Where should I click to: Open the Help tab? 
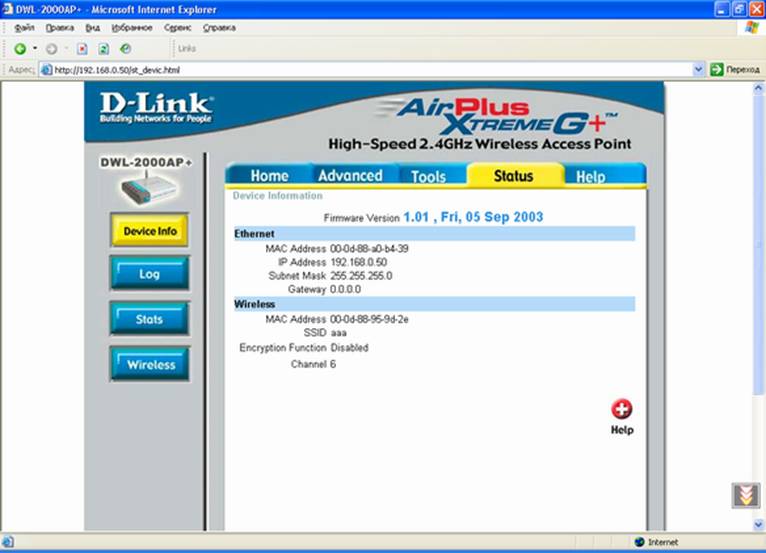591,176
